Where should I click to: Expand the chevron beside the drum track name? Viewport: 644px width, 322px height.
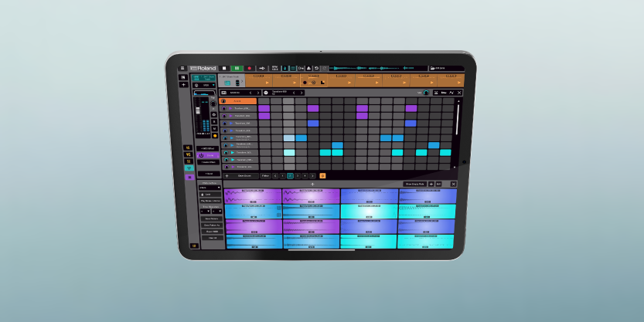click(x=242, y=82)
